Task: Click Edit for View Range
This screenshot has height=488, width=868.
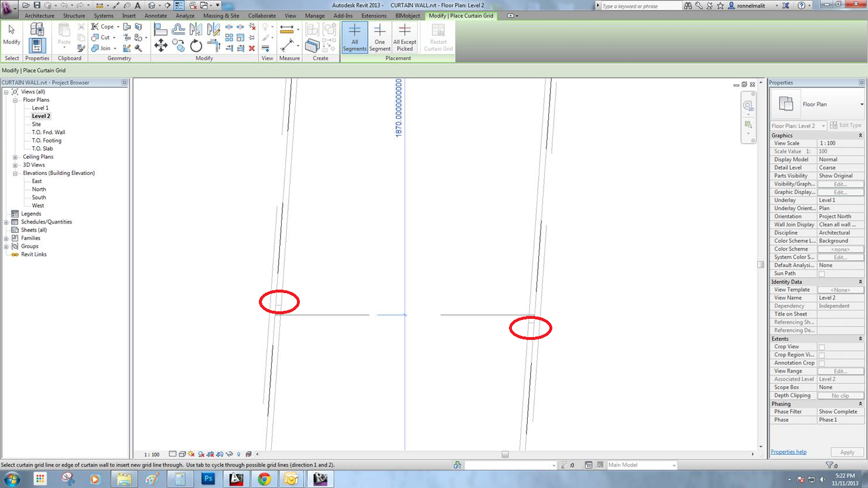Action: [840, 372]
